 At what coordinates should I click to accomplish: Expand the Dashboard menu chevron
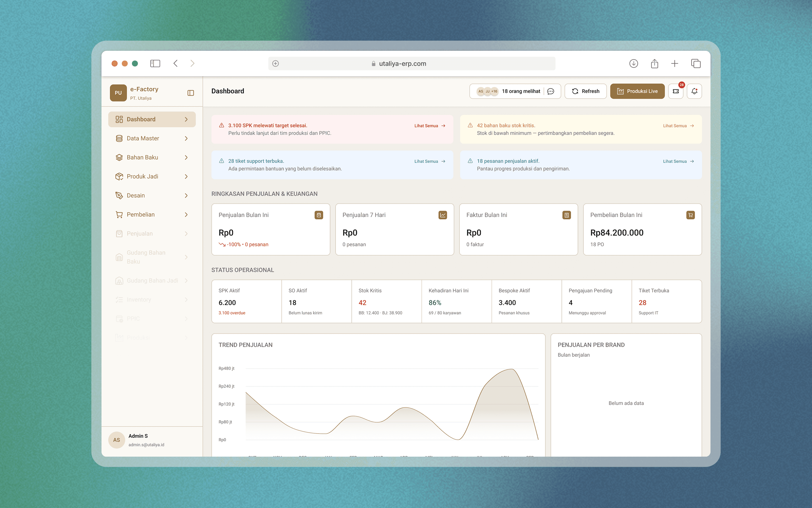click(186, 119)
